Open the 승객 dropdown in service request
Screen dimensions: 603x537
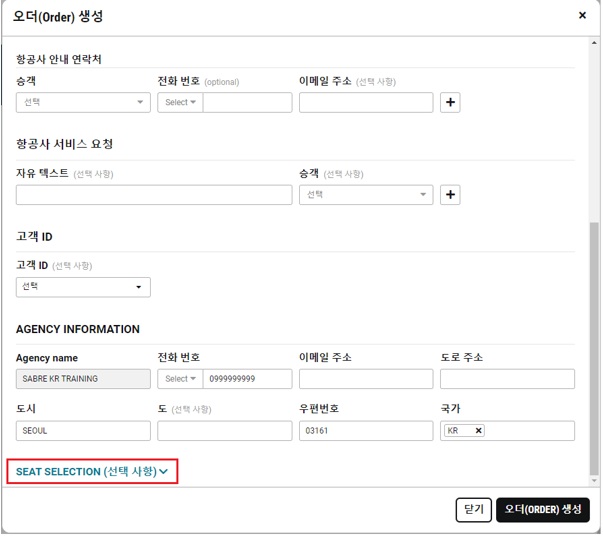[x=366, y=195]
